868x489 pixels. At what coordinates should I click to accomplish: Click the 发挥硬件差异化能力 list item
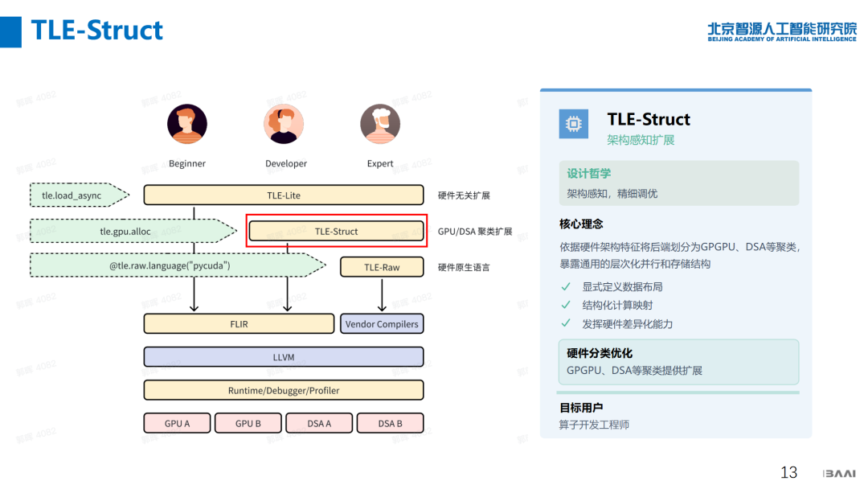pyautogui.click(x=627, y=324)
